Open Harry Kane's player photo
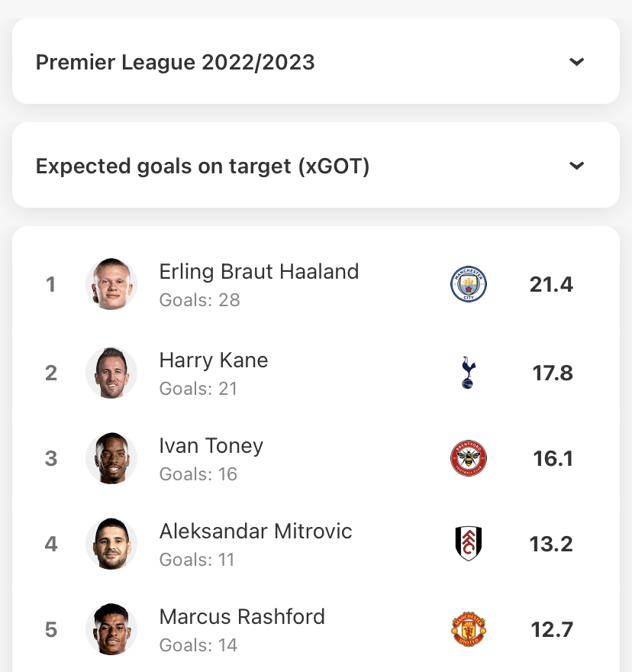Image resolution: width=632 pixels, height=672 pixels. coord(111,373)
